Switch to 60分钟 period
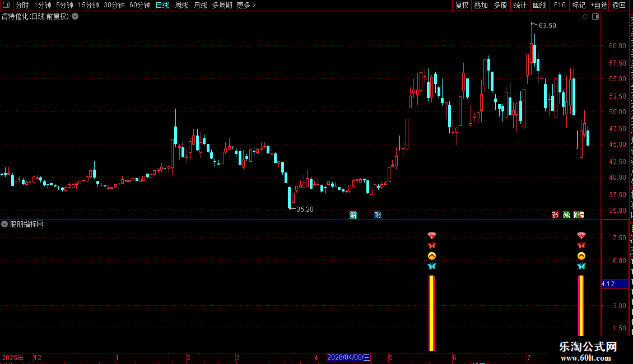Image resolution: width=633 pixels, height=364 pixels. (x=140, y=5)
